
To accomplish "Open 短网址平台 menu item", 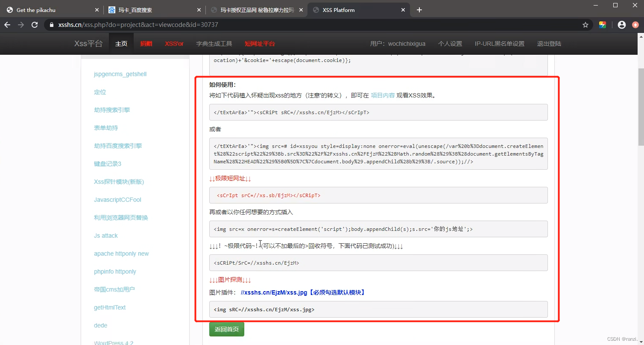I will [260, 44].
